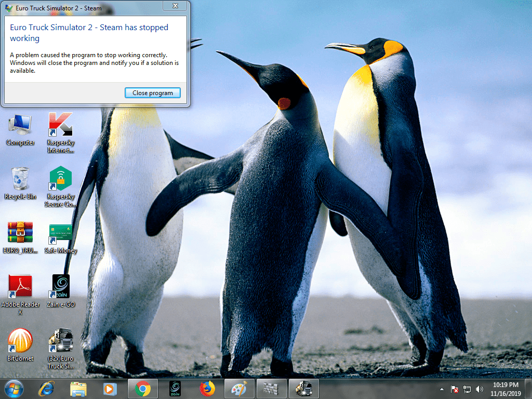
Task: Open the volume speaker tray icon
Action: (x=480, y=389)
